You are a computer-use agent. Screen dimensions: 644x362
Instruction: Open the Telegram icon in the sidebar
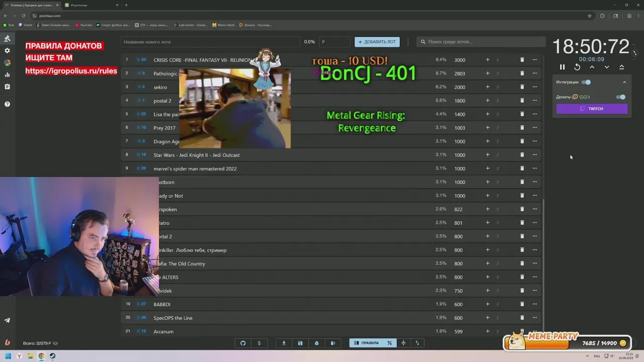coord(7,320)
